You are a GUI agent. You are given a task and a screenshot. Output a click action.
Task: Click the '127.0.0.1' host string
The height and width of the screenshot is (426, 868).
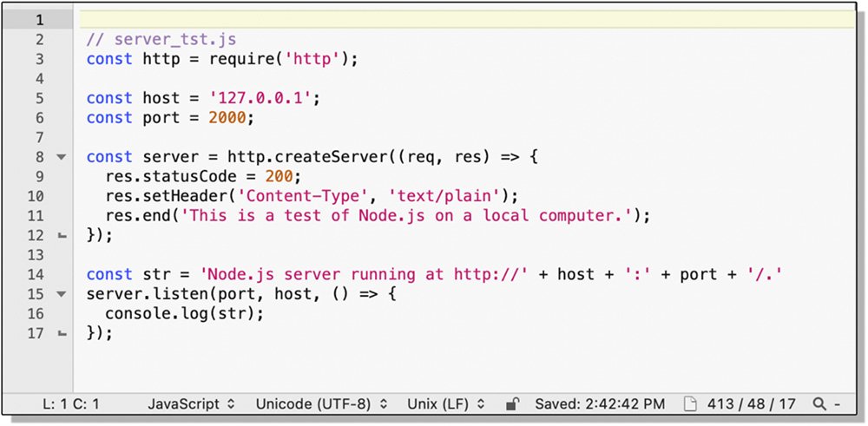click(262, 98)
